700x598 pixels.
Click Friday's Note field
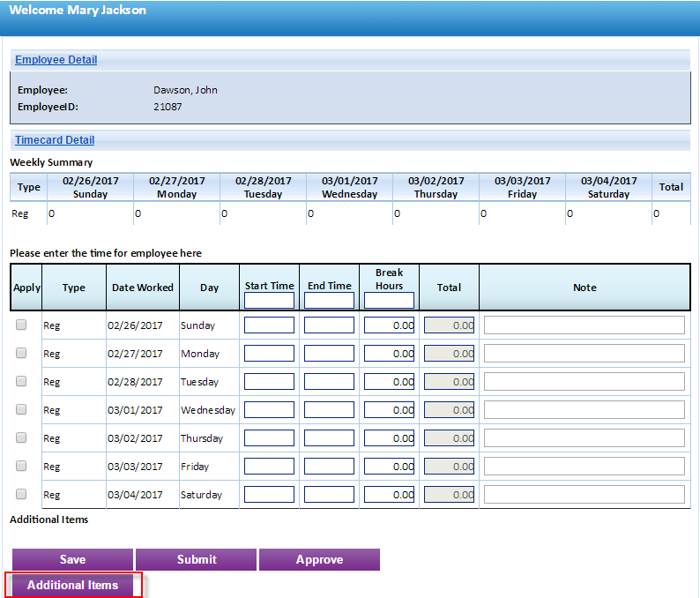click(585, 467)
